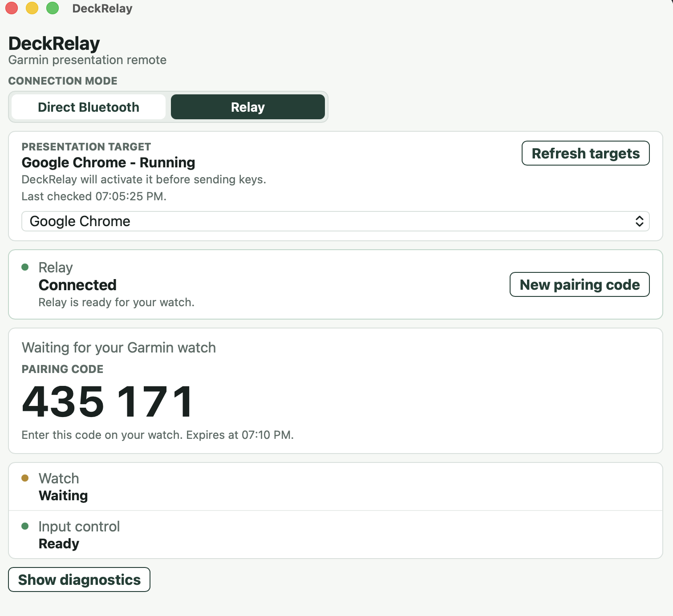Switch to Direct Bluetooth mode
The height and width of the screenshot is (616, 673).
click(x=89, y=107)
